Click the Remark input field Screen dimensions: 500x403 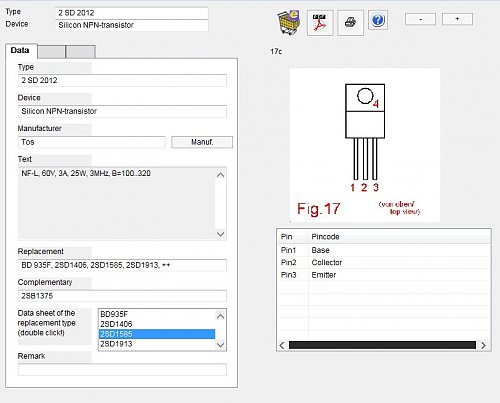point(122,370)
